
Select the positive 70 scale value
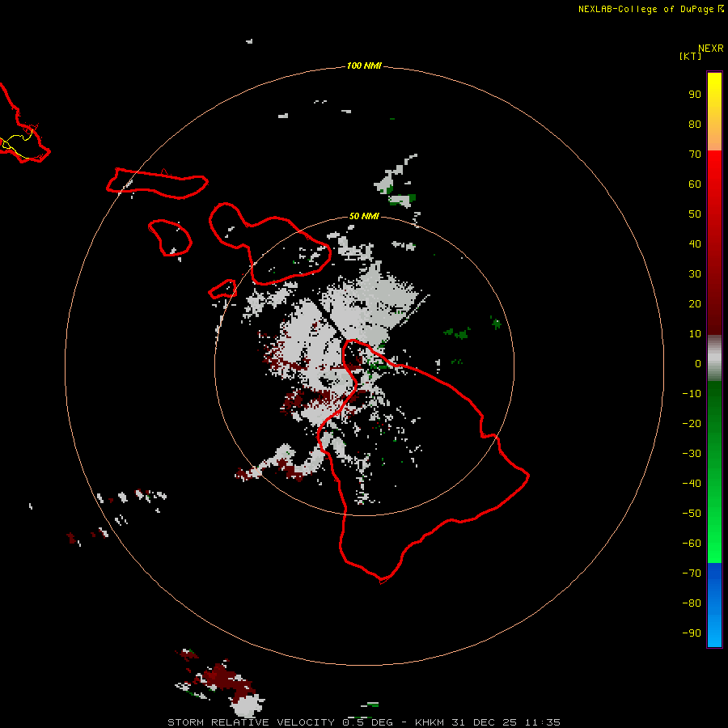pyautogui.click(x=695, y=154)
